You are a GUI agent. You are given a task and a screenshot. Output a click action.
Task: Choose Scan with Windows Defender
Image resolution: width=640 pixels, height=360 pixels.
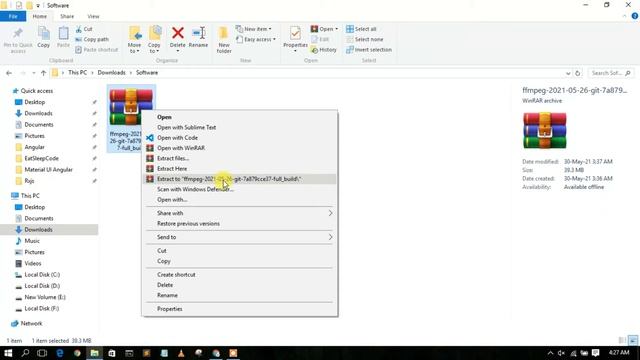[240, 189]
